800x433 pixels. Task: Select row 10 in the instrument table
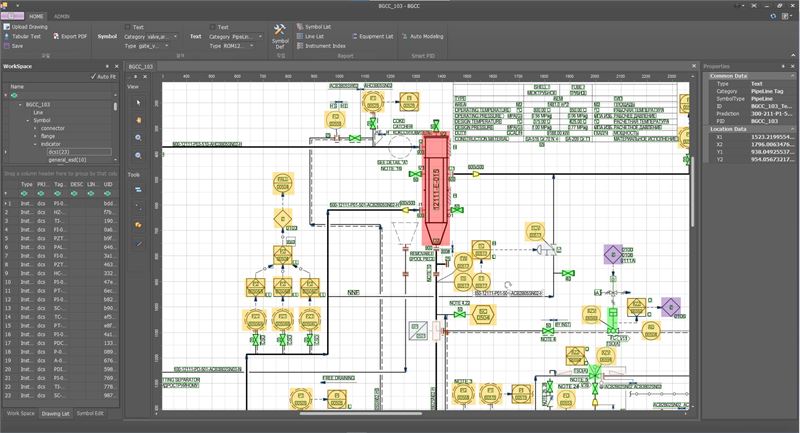point(60,282)
